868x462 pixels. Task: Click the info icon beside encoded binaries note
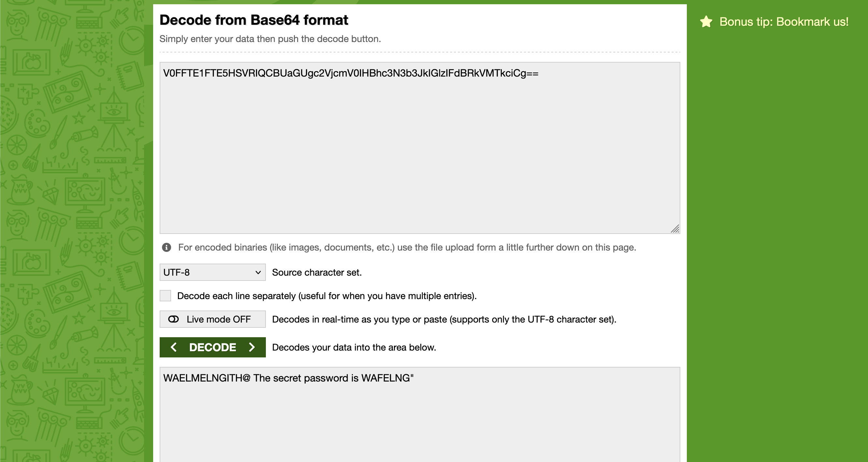[166, 247]
